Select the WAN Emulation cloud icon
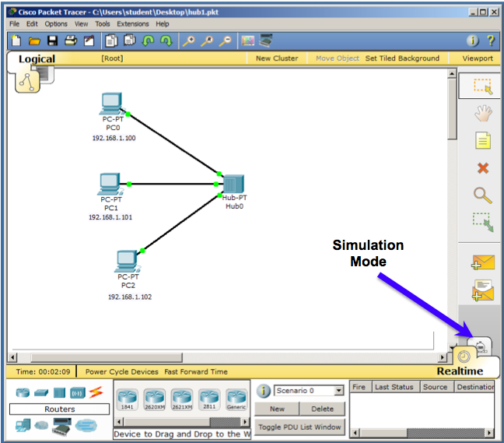The image size is (504, 443). 41,426
